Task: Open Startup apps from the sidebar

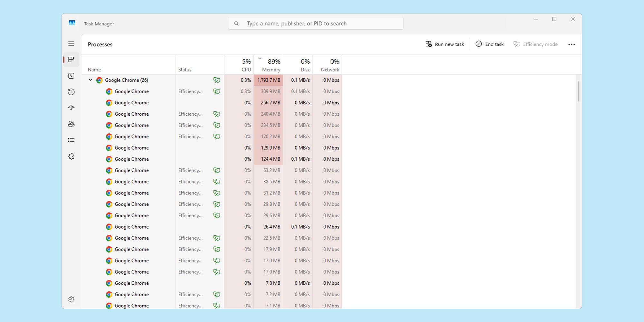Action: click(x=71, y=108)
